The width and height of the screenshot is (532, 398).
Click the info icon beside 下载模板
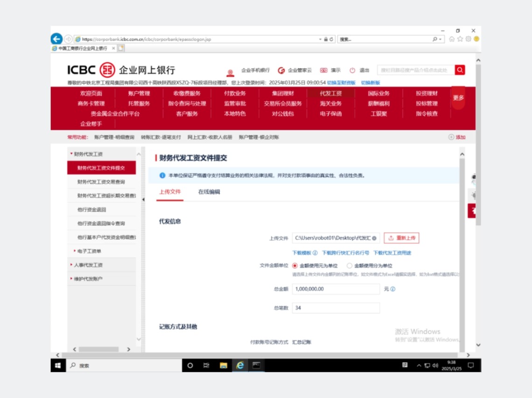point(315,253)
